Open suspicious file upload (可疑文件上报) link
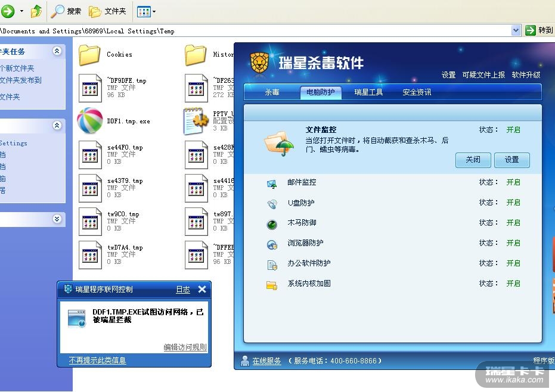Image resolution: width=555 pixels, height=392 pixels. point(483,75)
